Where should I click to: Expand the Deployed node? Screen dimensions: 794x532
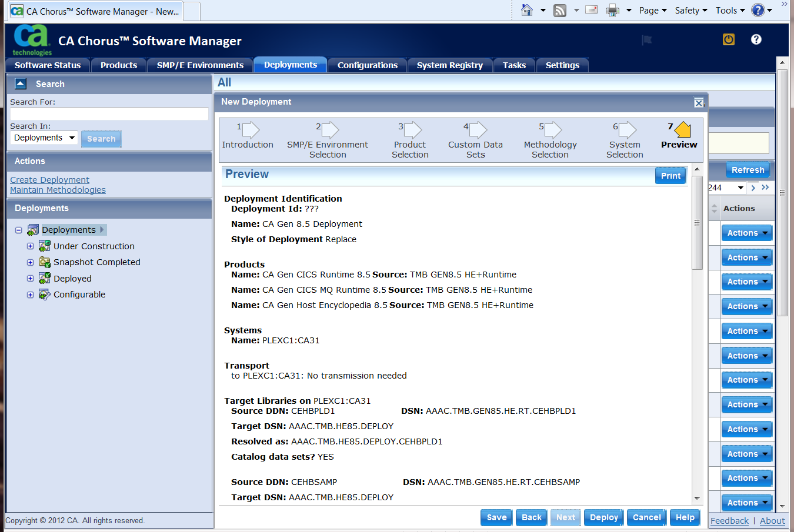tap(31, 278)
